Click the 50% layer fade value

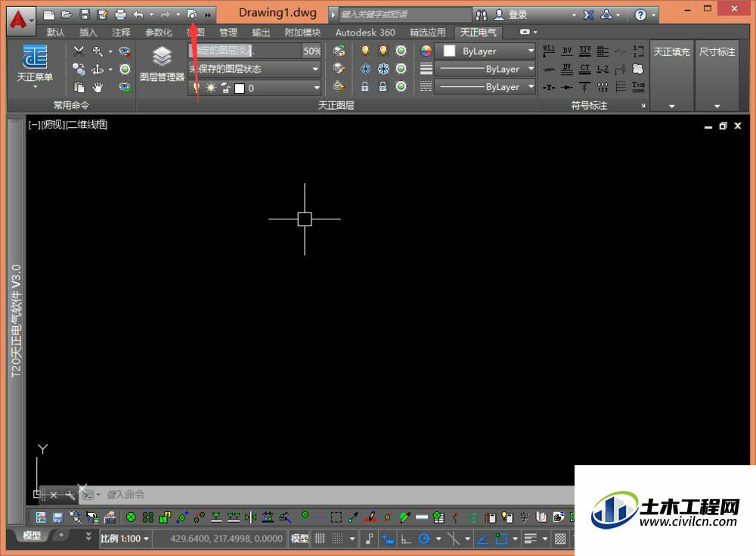(311, 51)
